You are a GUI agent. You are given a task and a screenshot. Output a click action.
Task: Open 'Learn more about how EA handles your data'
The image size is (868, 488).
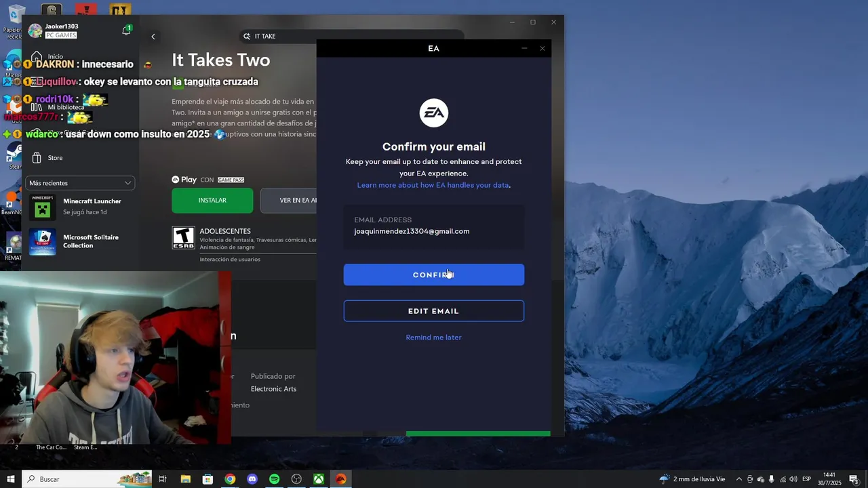point(433,185)
